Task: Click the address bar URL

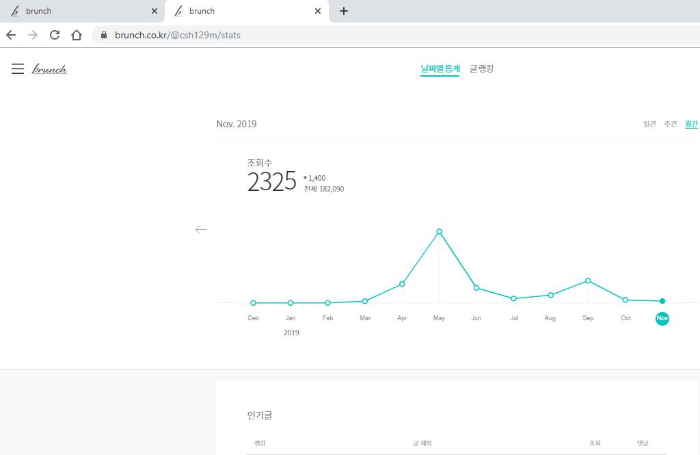Action: 178,35
